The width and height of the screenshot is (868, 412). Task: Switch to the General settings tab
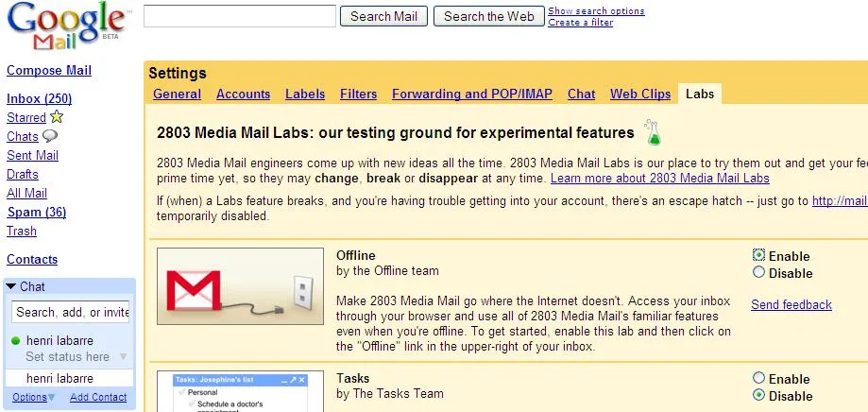[x=178, y=94]
